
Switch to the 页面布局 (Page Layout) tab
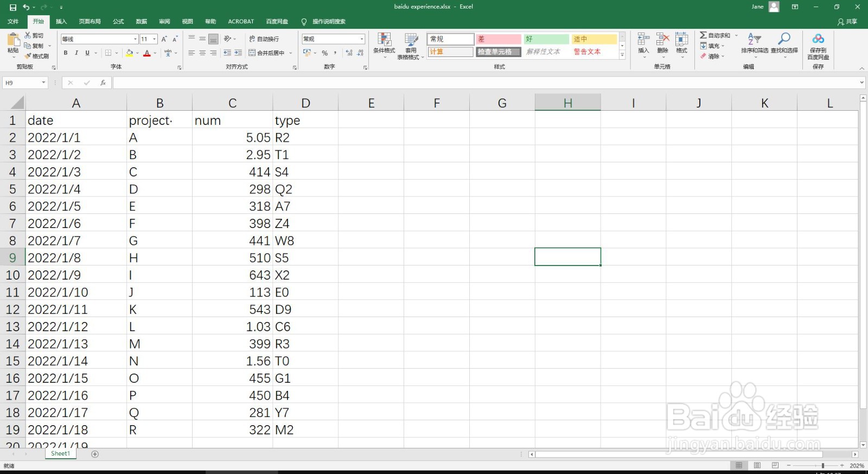tap(90, 22)
